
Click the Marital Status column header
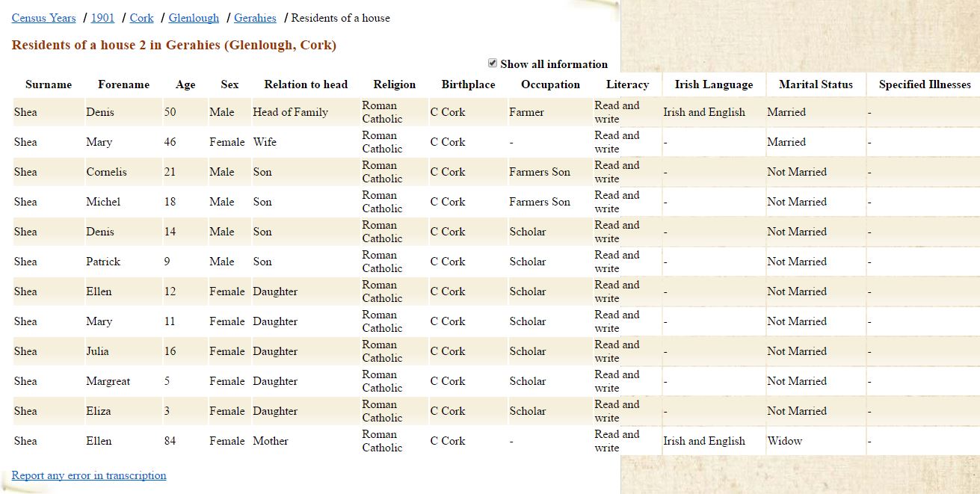point(816,84)
